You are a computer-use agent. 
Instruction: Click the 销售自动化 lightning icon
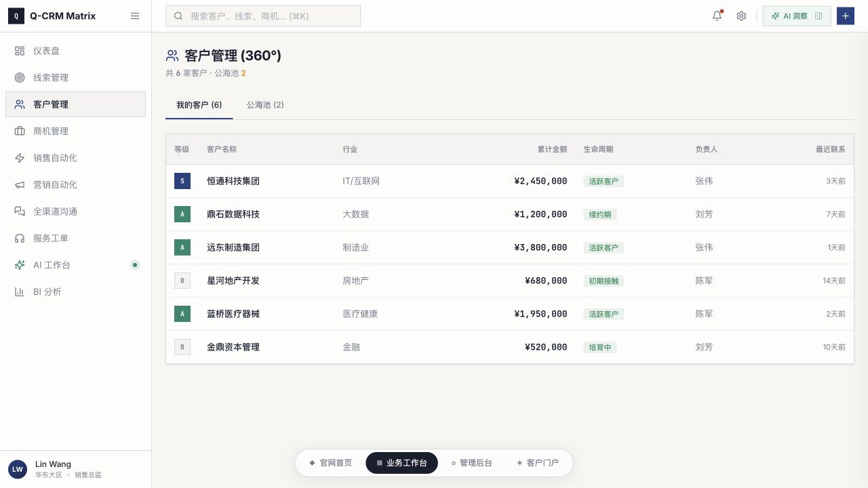click(x=20, y=158)
